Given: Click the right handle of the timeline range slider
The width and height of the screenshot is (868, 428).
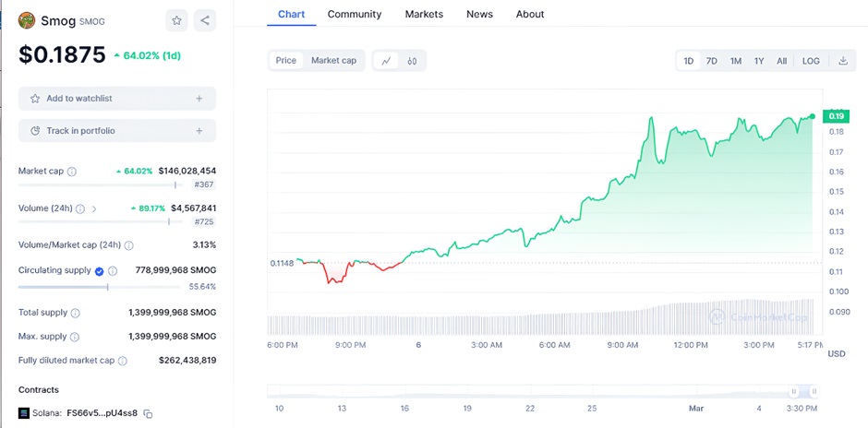Looking at the screenshot, I should point(813,391).
